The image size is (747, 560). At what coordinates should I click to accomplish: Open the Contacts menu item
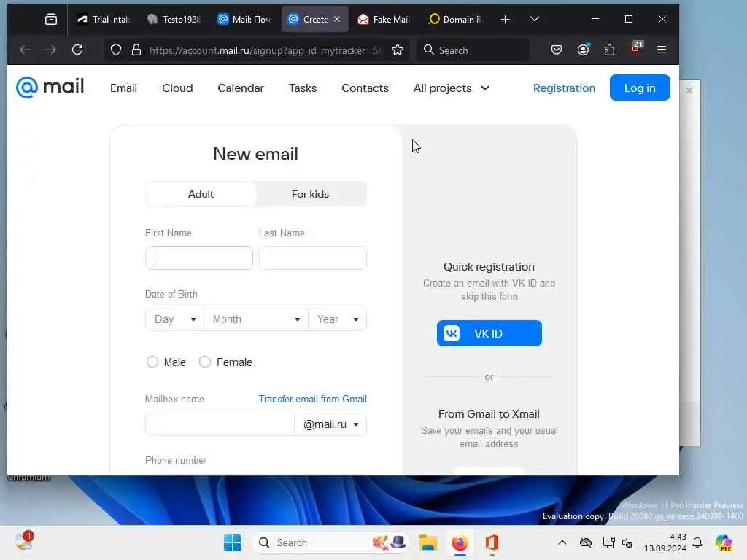point(365,88)
